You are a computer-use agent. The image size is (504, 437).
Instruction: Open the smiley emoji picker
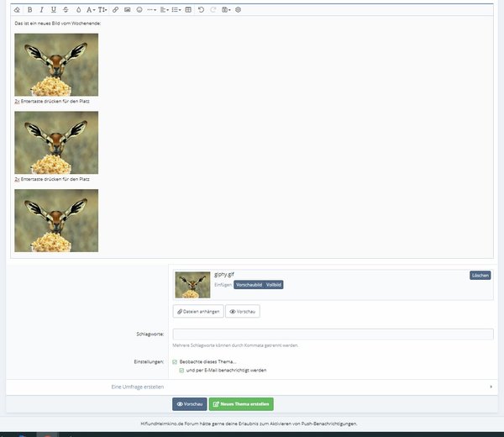[139, 9]
